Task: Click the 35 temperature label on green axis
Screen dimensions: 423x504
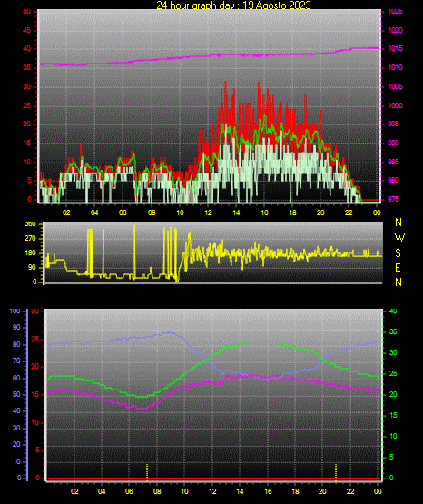Action: tap(393, 331)
